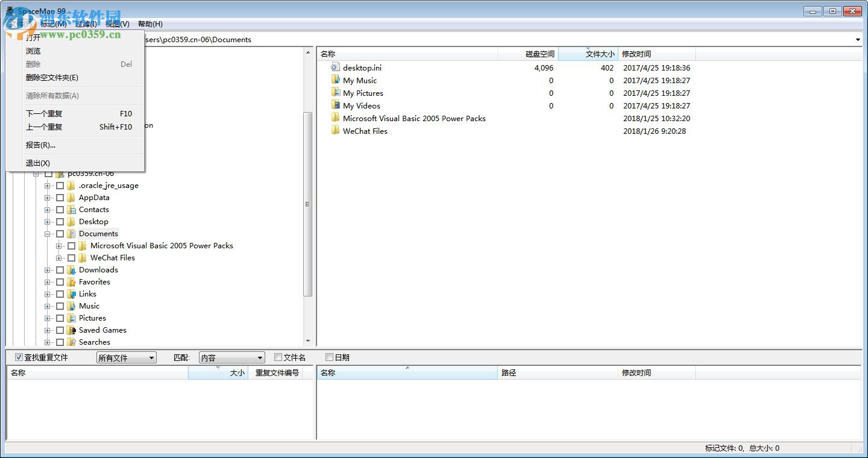The width and height of the screenshot is (868, 458).
Task: Click the Music folder icon in tree
Action: point(71,306)
